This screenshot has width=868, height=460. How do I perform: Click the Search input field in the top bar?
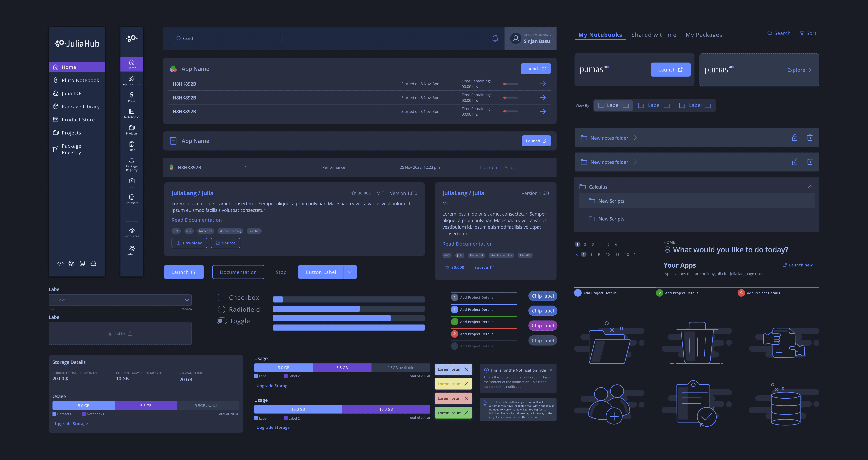(228, 38)
